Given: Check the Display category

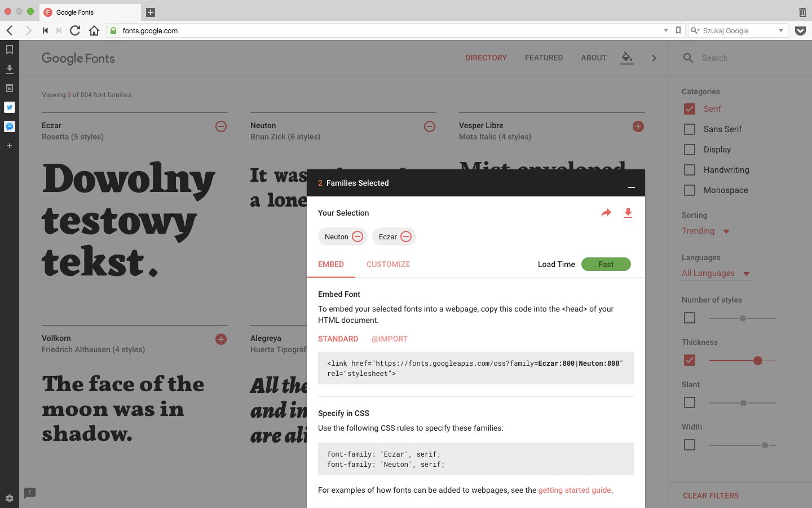Looking at the screenshot, I should click(x=690, y=150).
